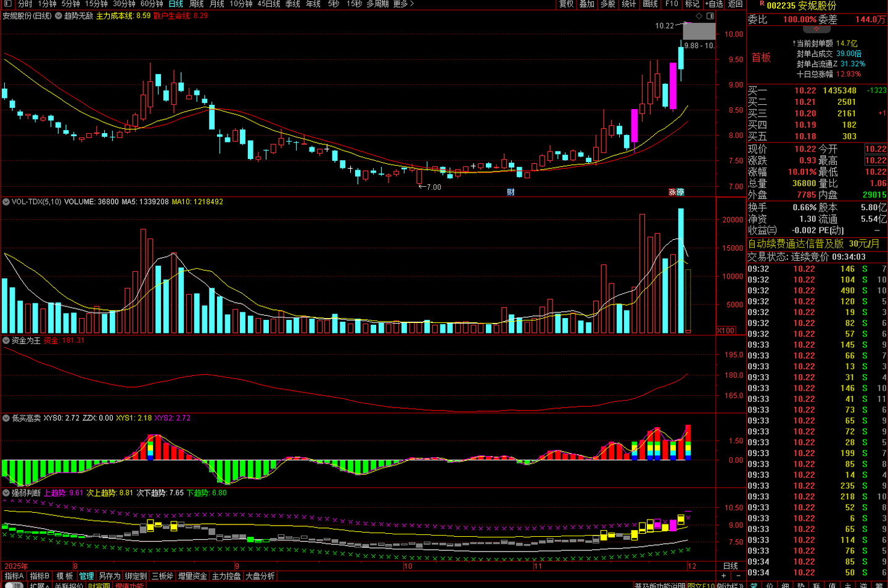Click the diamond icon above the price chart
This screenshot has width=888, height=588.
coord(699,16)
